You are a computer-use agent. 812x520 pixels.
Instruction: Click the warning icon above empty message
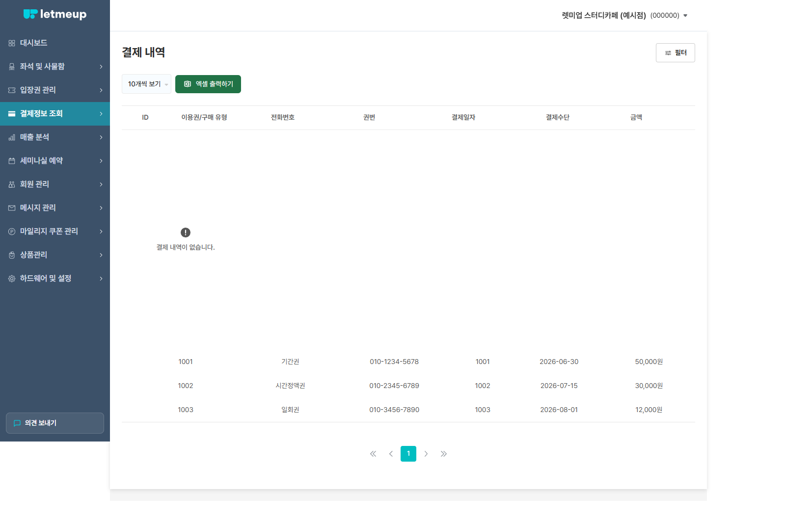(186, 233)
